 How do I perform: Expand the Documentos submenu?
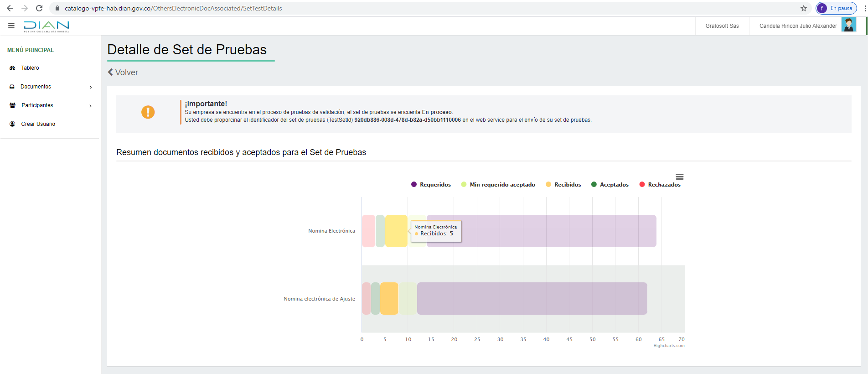tap(50, 87)
